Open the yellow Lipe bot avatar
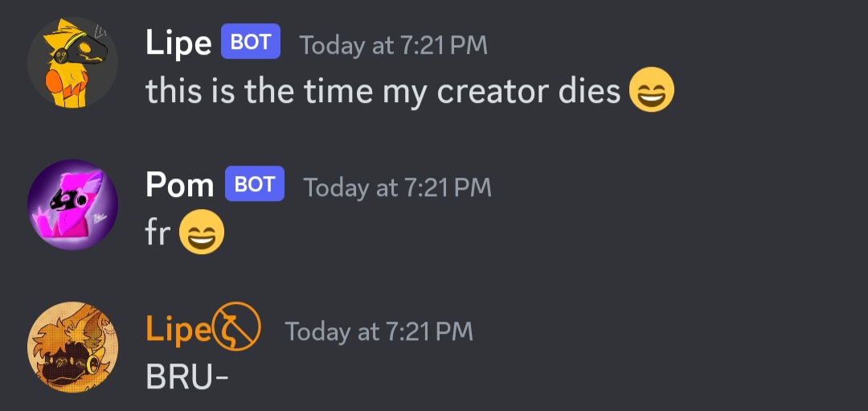 [x=72, y=63]
